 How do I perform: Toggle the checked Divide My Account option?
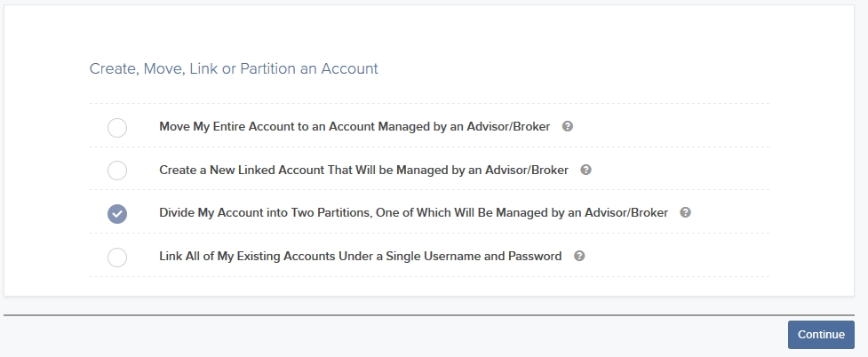click(x=116, y=214)
